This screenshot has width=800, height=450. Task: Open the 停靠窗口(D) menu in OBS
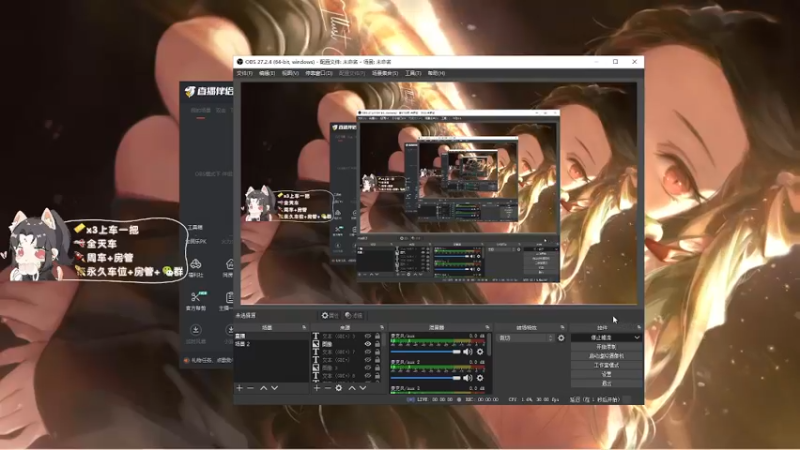[318, 73]
